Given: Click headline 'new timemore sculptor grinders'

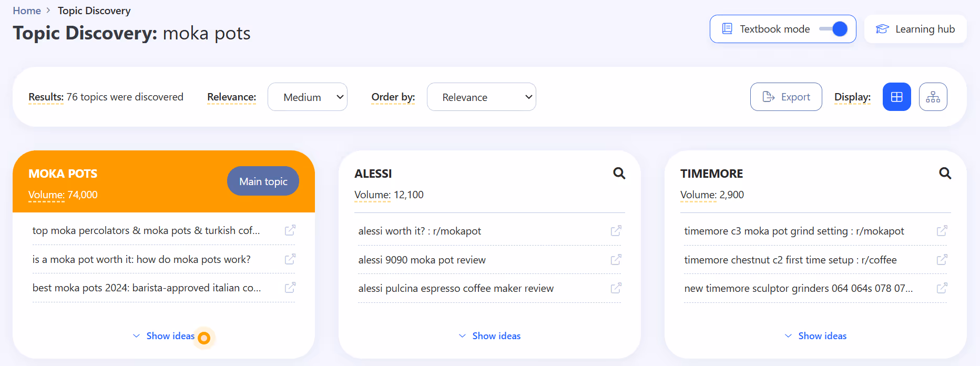Looking at the screenshot, I should pyautogui.click(x=798, y=288).
